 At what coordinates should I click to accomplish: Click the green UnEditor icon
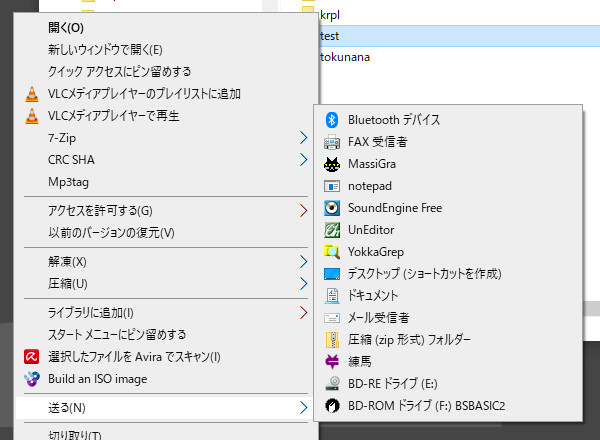(x=332, y=230)
